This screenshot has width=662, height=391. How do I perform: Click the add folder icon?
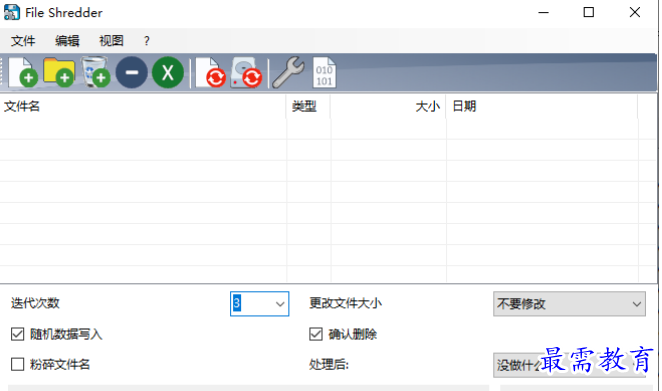pyautogui.click(x=59, y=72)
